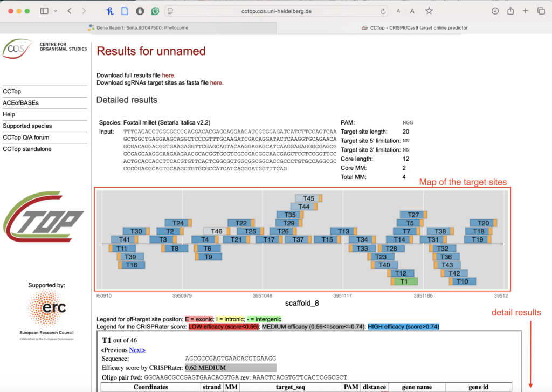
Task: Open Supported species in the sidebar
Action: tap(27, 126)
